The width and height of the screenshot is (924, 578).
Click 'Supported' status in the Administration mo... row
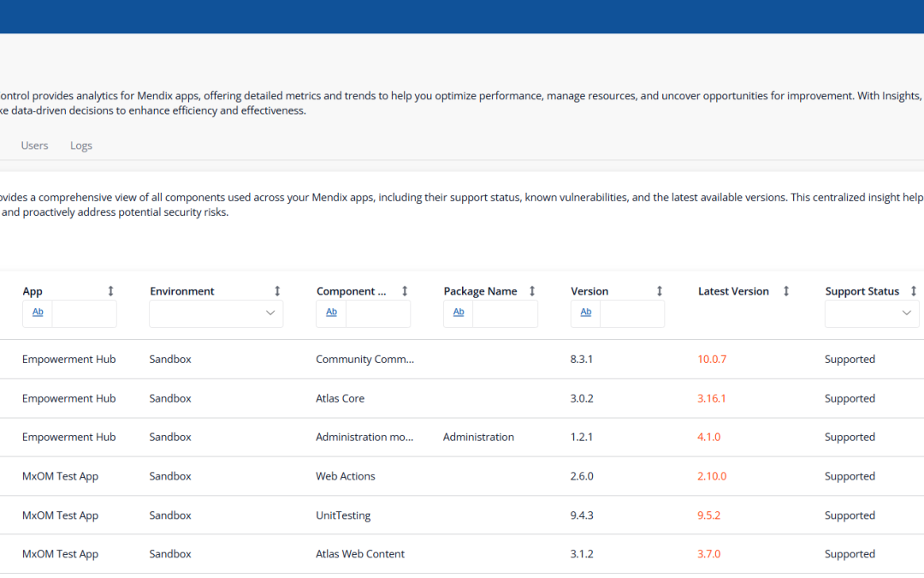coord(850,437)
